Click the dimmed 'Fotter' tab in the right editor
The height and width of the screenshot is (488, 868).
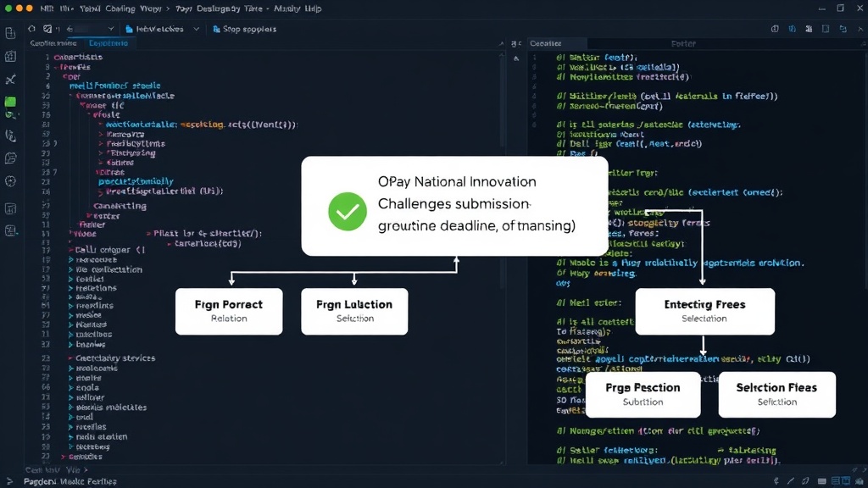(683, 43)
